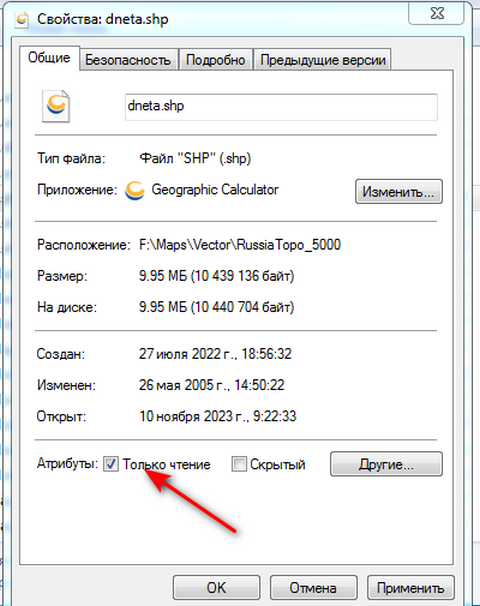
Task: Open the Другие... attributes dialog
Action: point(386,464)
